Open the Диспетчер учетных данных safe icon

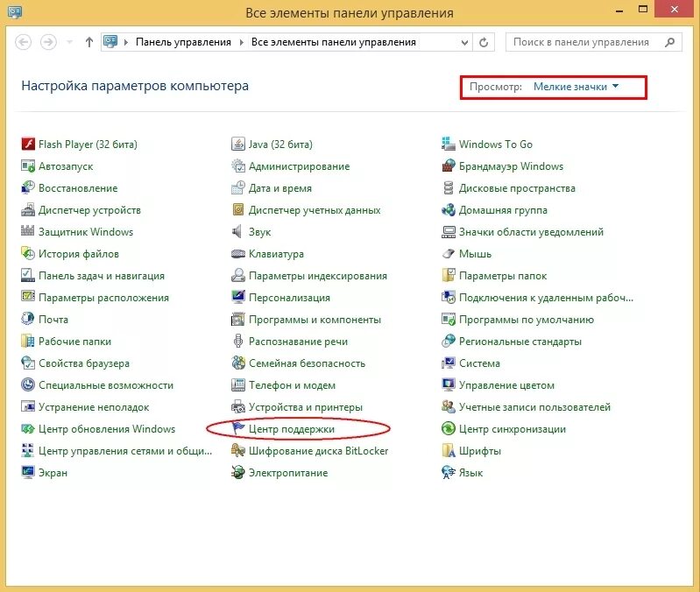(238, 209)
